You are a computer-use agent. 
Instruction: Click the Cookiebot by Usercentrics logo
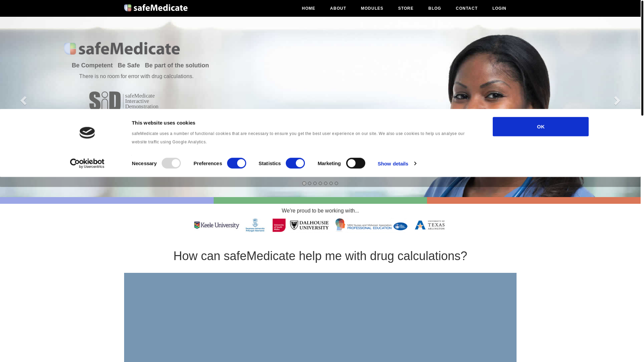pos(87,164)
